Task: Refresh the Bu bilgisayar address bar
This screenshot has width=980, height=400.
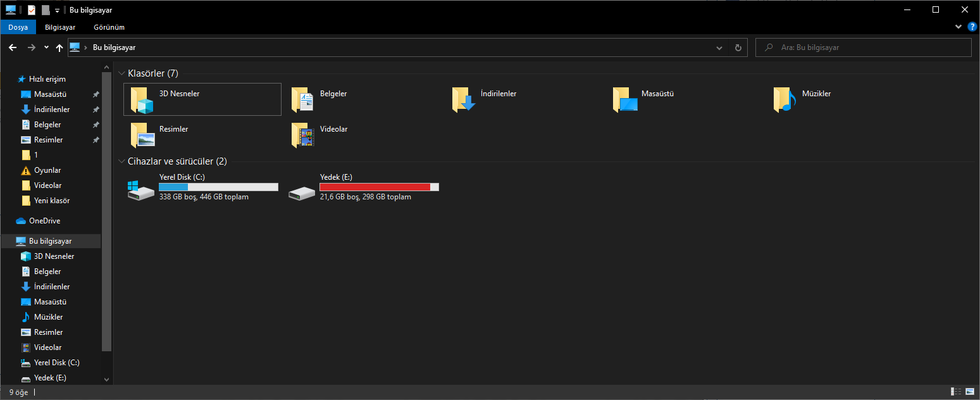Action: pos(738,47)
